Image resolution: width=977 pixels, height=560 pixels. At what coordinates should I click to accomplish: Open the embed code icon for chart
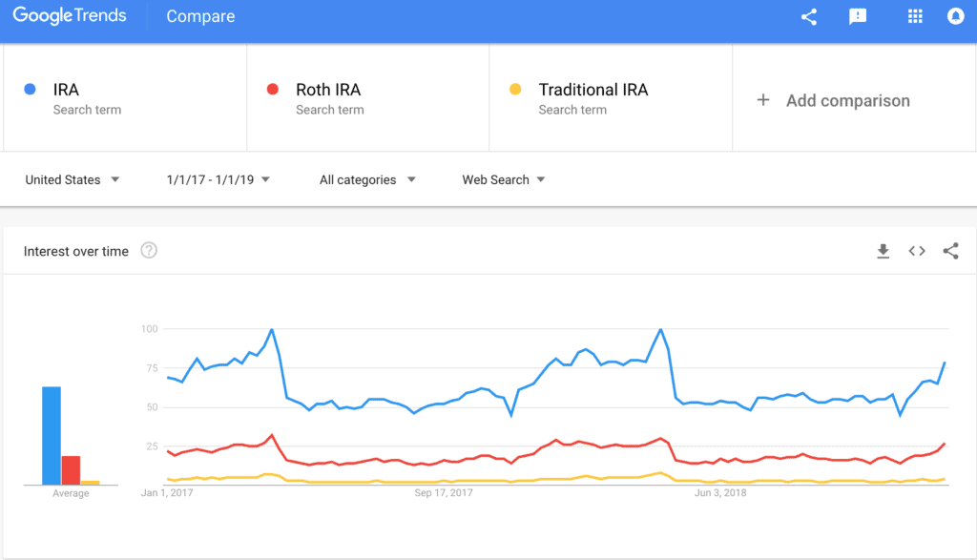tap(917, 251)
